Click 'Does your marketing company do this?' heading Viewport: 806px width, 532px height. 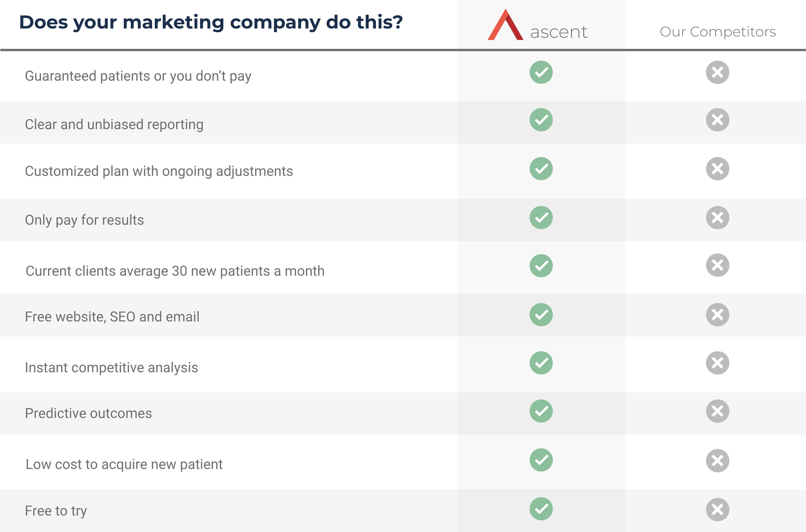pos(211,22)
